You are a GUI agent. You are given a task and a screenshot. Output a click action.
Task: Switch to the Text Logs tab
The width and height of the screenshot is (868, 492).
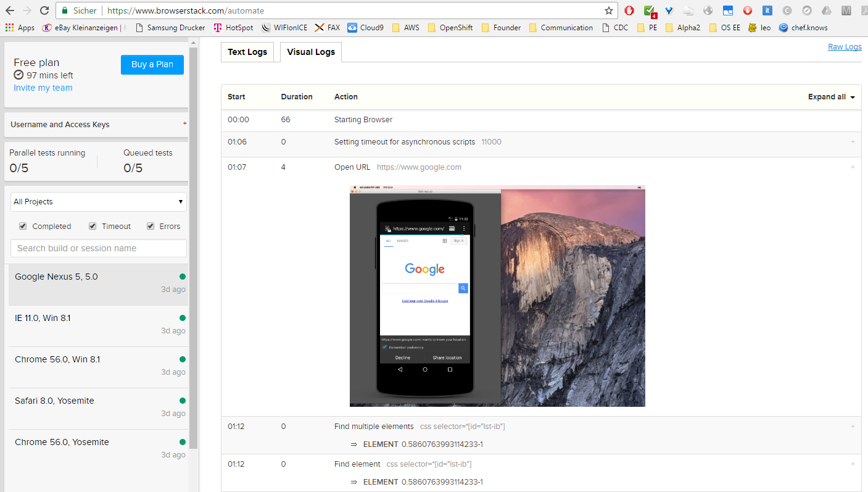(247, 52)
